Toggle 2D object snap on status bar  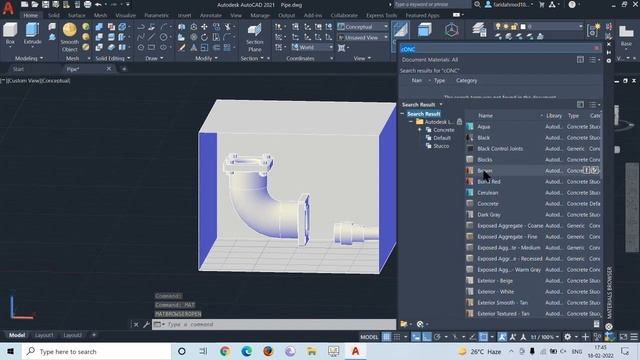483,337
